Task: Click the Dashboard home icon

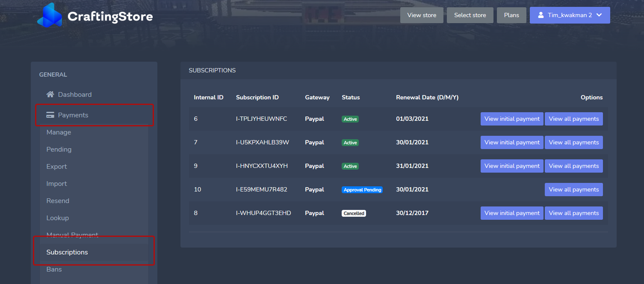Action: tap(50, 95)
